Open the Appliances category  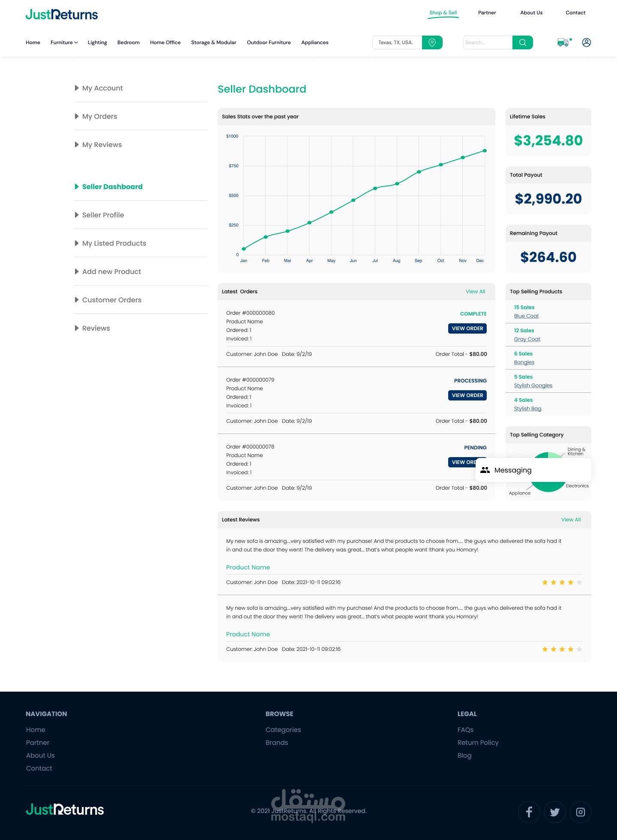pos(315,42)
